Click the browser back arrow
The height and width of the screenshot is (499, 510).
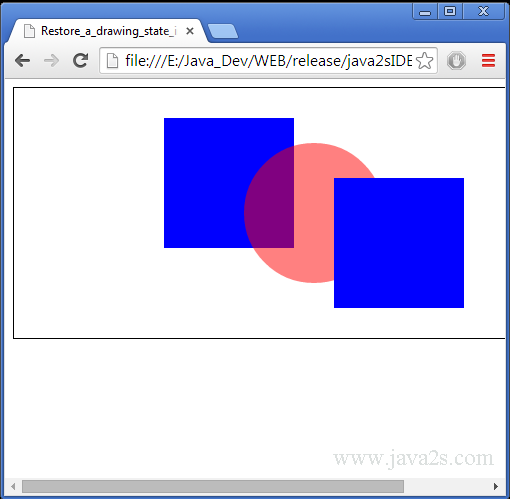(23, 61)
